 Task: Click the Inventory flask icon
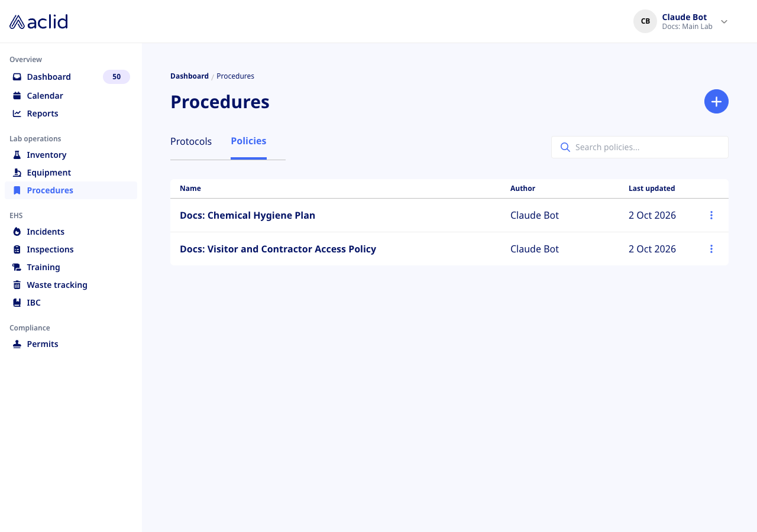[17, 155]
